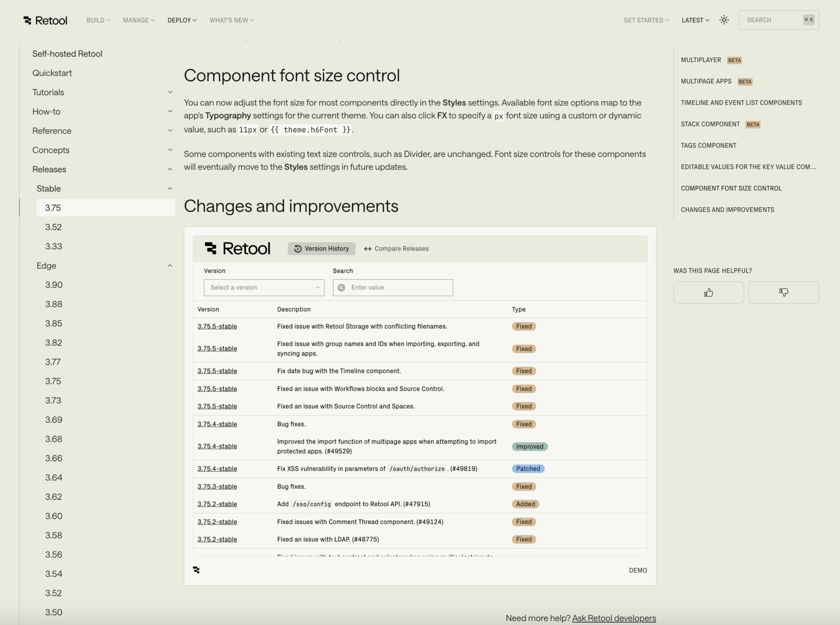Select edge release 3.62
840x625 pixels.
pos(54,497)
